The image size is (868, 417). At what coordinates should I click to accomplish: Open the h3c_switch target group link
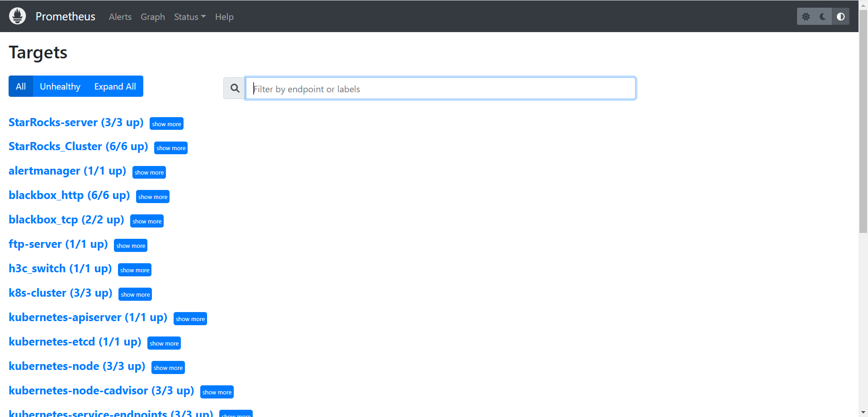[x=60, y=269]
